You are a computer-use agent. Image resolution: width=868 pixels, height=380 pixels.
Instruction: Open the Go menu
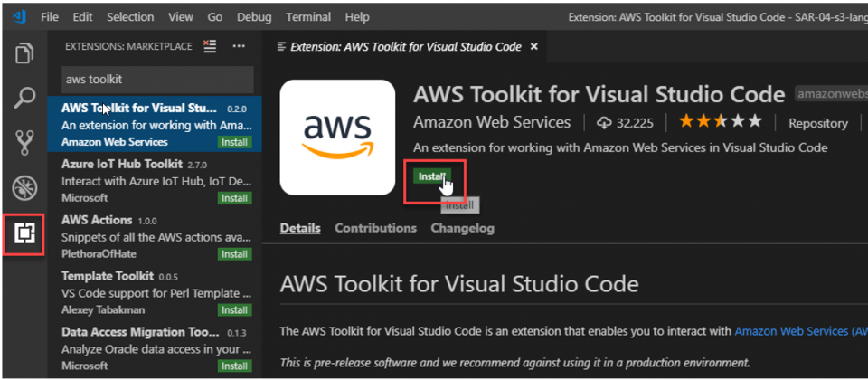pyautogui.click(x=215, y=17)
